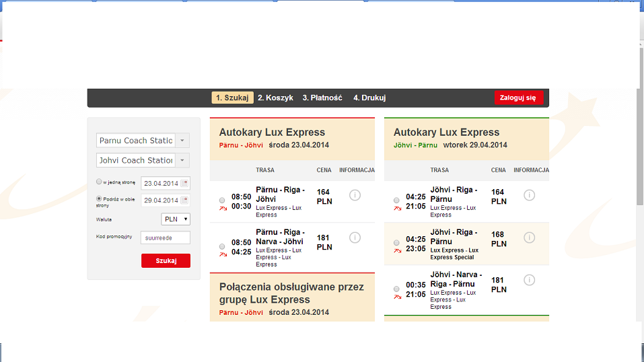Select the 00:35 - 21:05 return trip
The width and height of the screenshot is (644, 362).
pyautogui.click(x=396, y=289)
